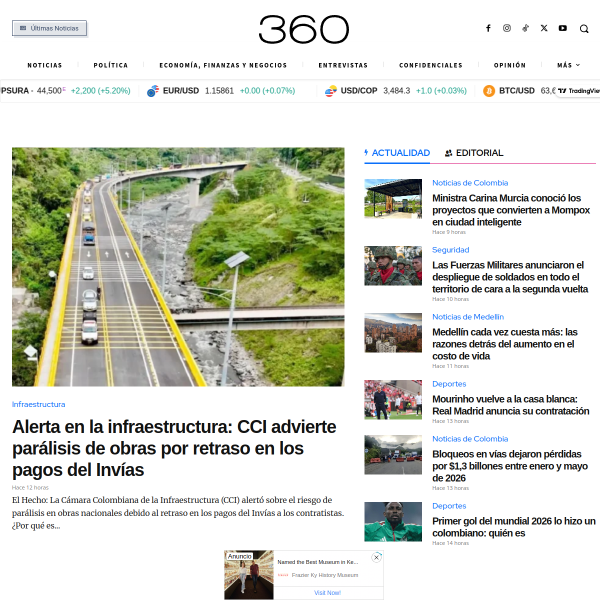Open the Noticias menu item

click(x=45, y=65)
